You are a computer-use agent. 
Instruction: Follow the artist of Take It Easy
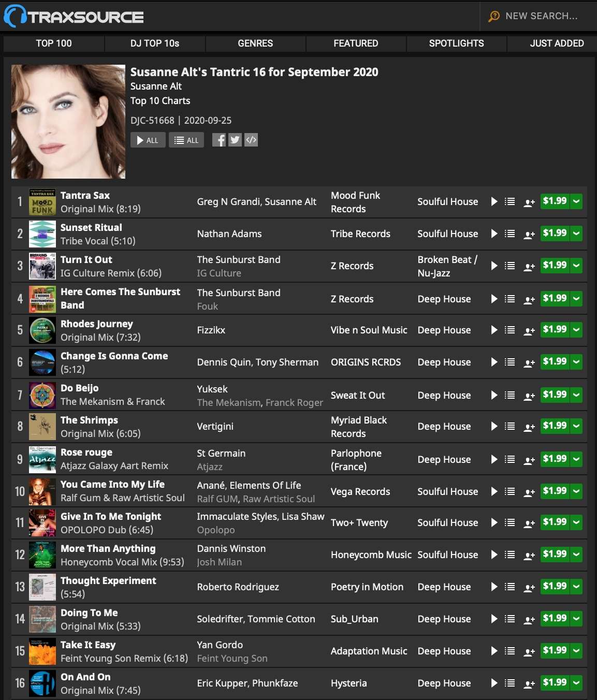pos(529,651)
